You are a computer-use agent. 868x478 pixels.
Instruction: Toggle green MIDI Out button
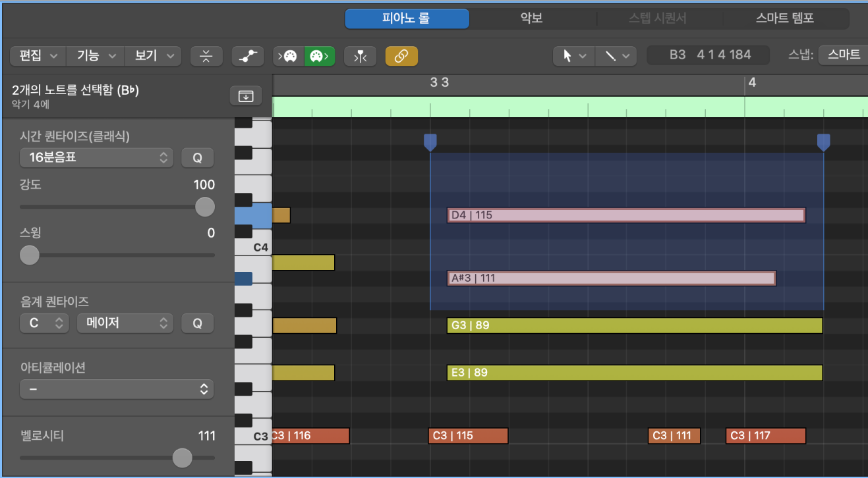[x=320, y=56]
